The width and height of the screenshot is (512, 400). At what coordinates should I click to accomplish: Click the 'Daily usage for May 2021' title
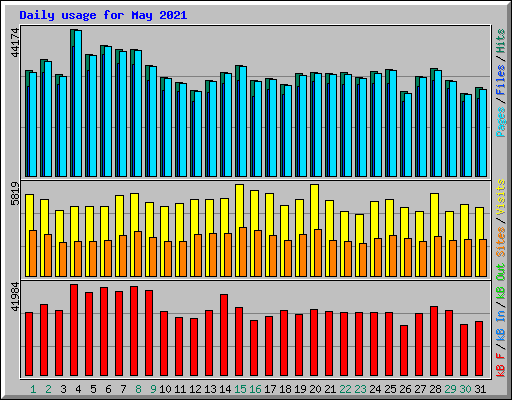tap(103, 15)
